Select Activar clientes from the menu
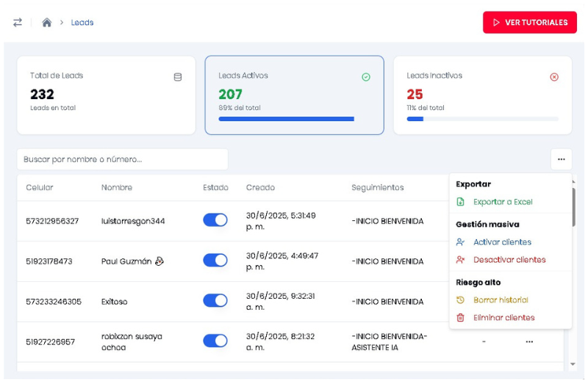The width and height of the screenshot is (588, 392). click(x=502, y=242)
